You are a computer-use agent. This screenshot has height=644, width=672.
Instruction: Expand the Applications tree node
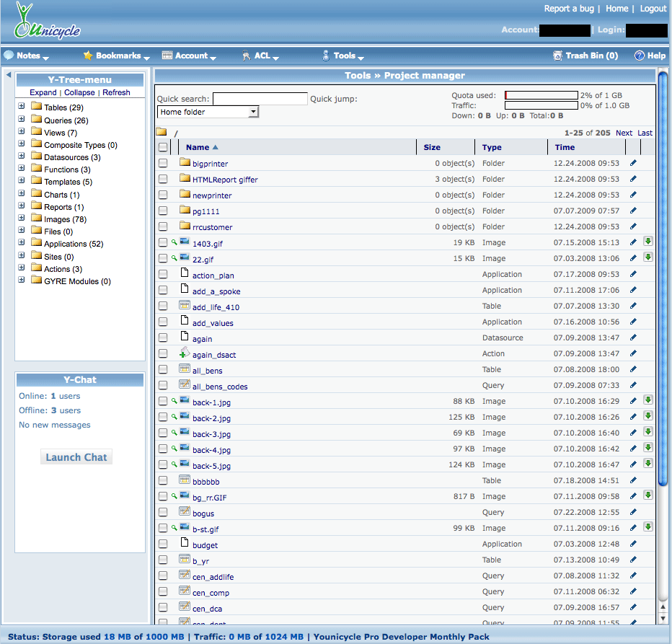click(22, 244)
